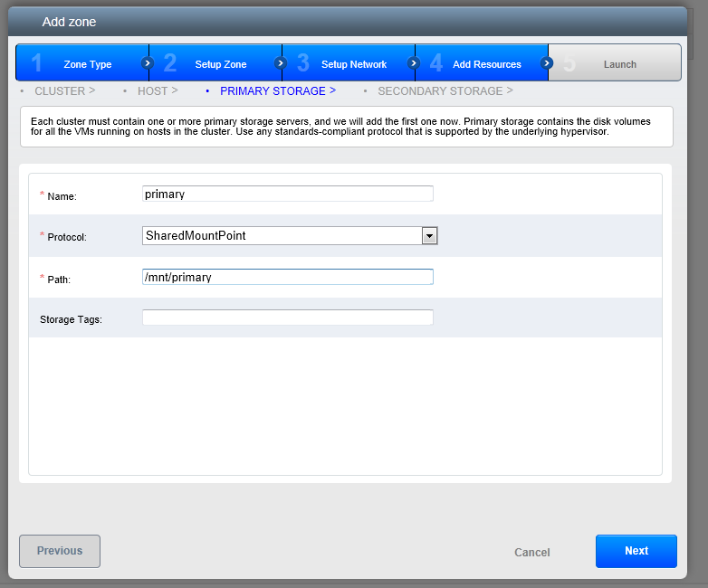Focus the Path input field
Screen dimensions: 708x588
[x=288, y=277]
